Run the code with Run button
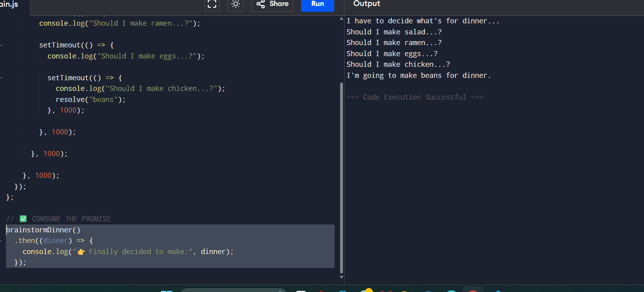The height and width of the screenshot is (292, 644). pos(317,4)
